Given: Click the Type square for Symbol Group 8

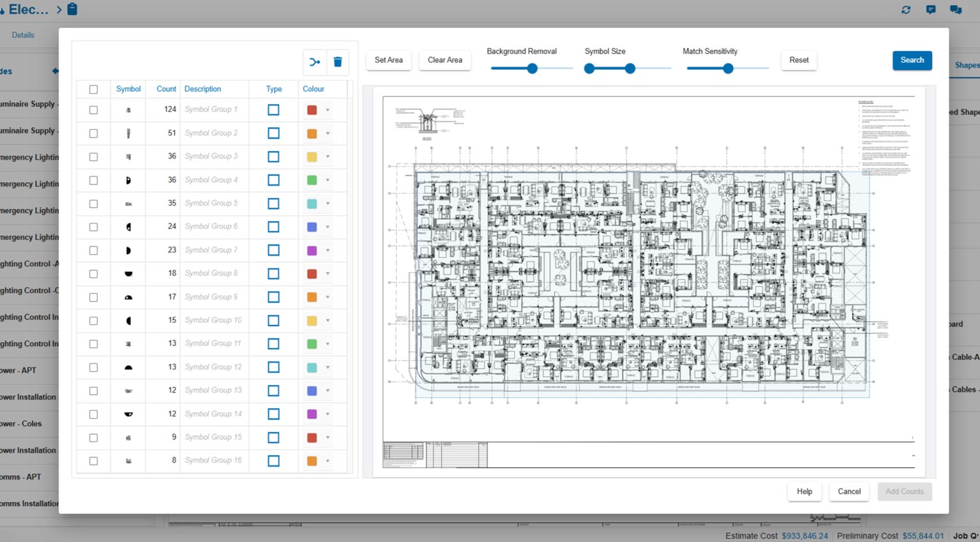Looking at the screenshot, I should pyautogui.click(x=273, y=274).
